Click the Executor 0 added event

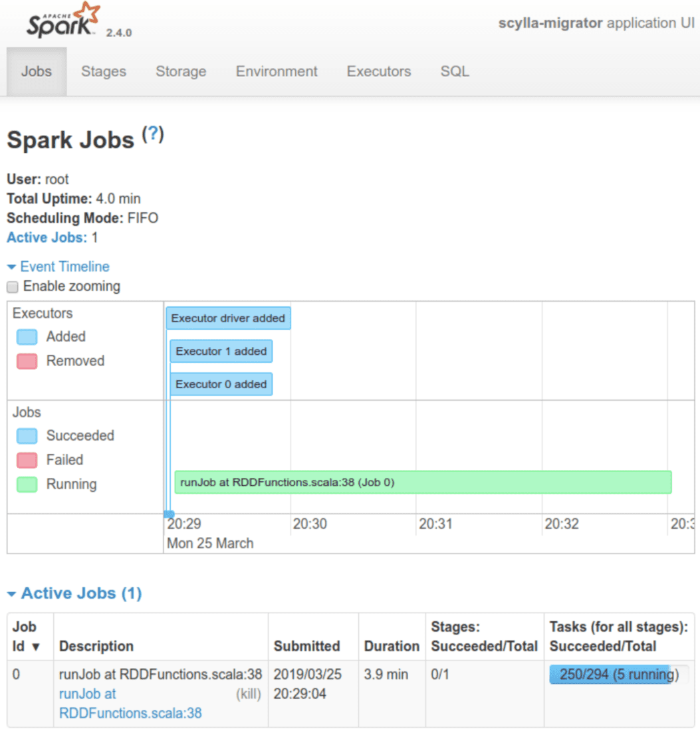tap(221, 384)
